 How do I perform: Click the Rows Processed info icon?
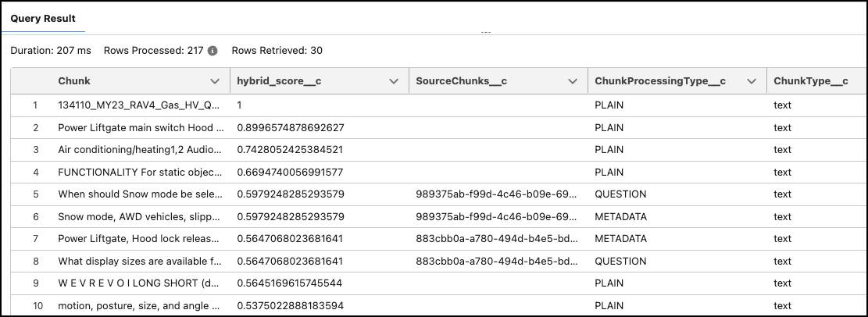(x=212, y=51)
